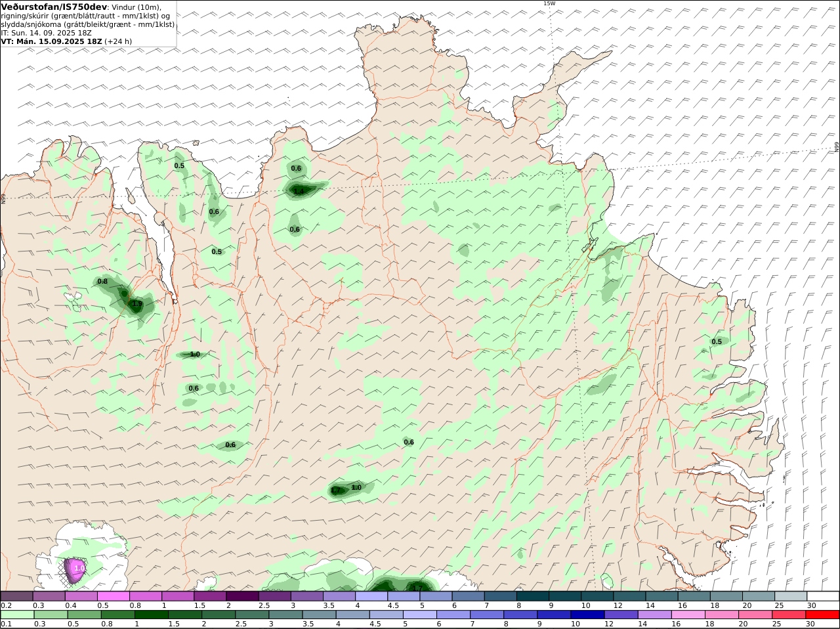840x629 pixels.
Task: Click the 'Veðurstofan/IS750dev' title text
Action: (x=54, y=7)
